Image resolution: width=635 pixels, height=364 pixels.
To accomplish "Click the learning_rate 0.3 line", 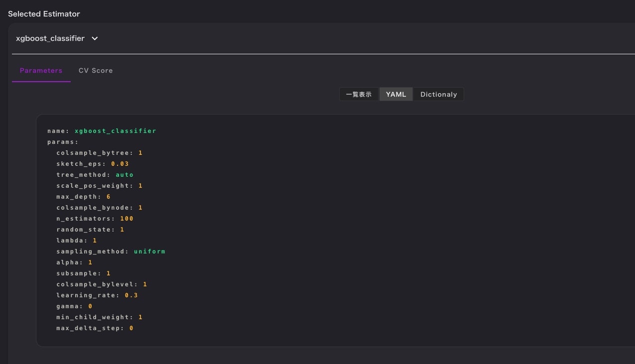I will [x=97, y=295].
